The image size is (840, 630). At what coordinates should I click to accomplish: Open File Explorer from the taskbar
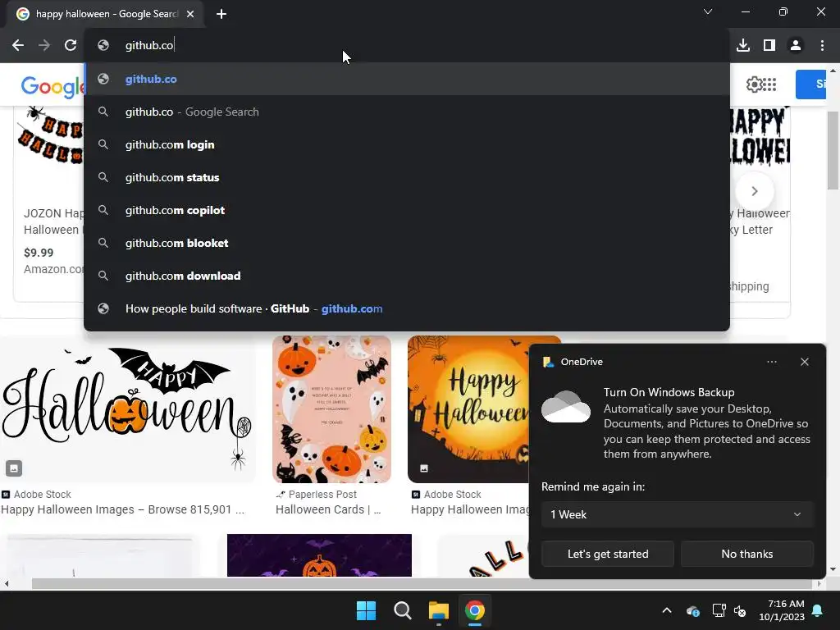438,610
